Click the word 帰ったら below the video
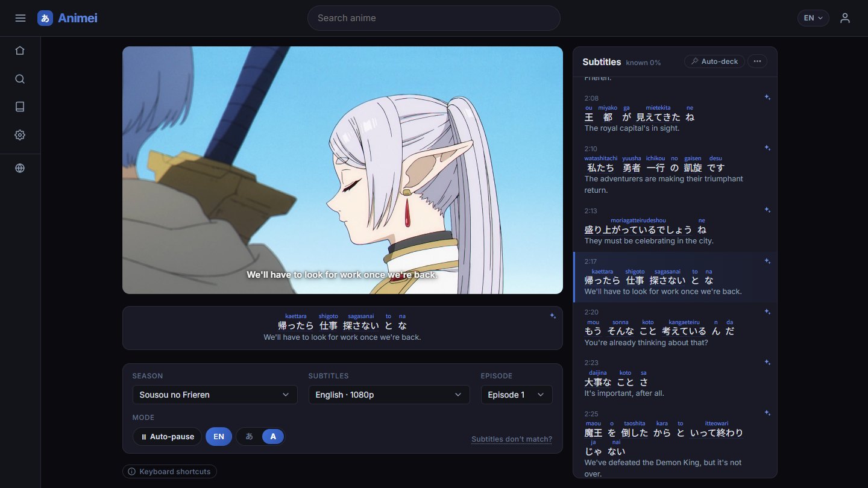 (296, 325)
